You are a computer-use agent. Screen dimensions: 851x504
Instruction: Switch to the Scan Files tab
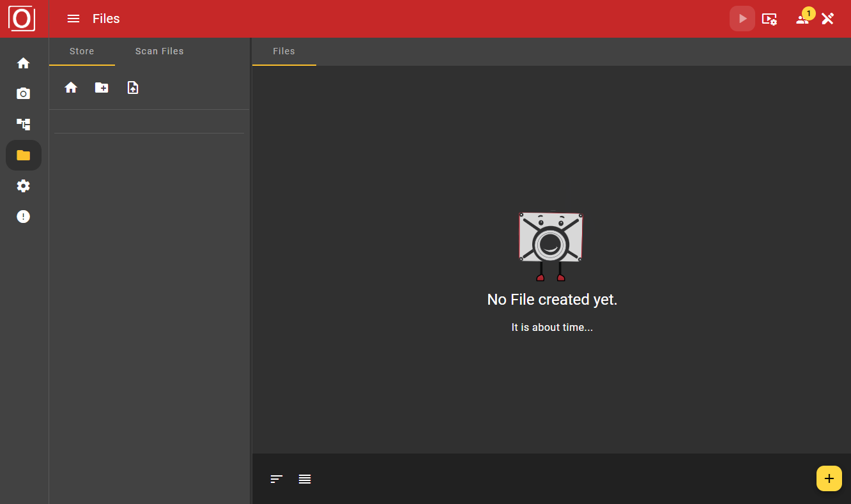159,51
